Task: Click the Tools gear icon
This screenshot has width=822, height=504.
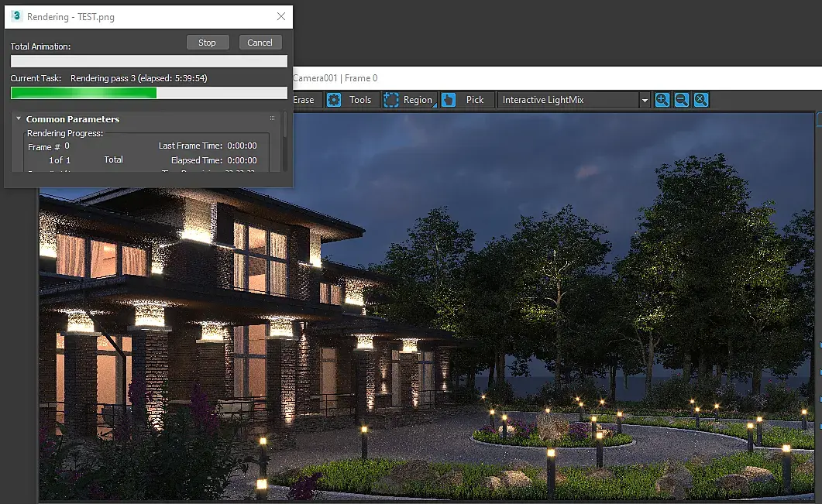Action: pyautogui.click(x=334, y=100)
